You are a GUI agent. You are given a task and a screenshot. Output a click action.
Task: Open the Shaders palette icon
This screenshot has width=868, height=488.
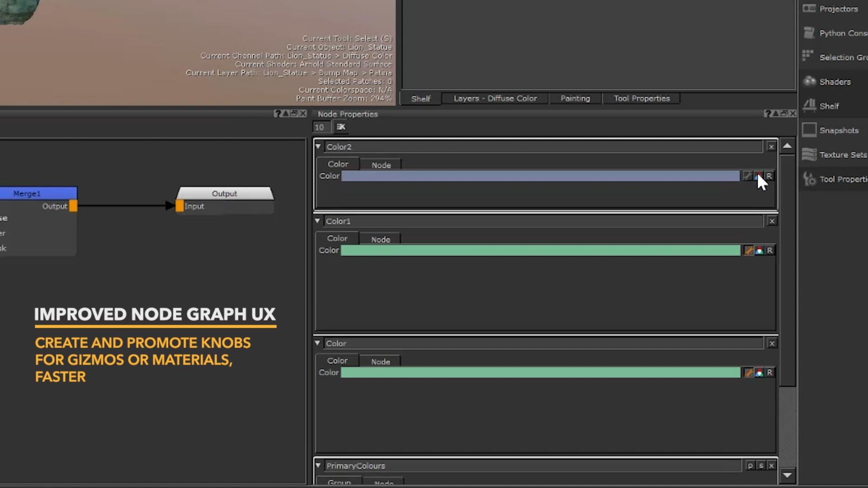[809, 81]
